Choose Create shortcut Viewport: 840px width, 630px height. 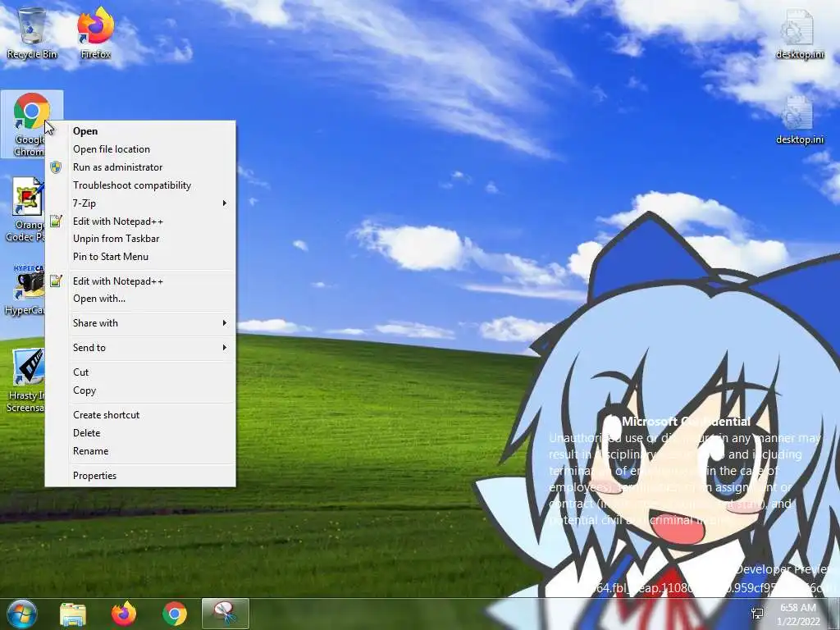coord(140,415)
